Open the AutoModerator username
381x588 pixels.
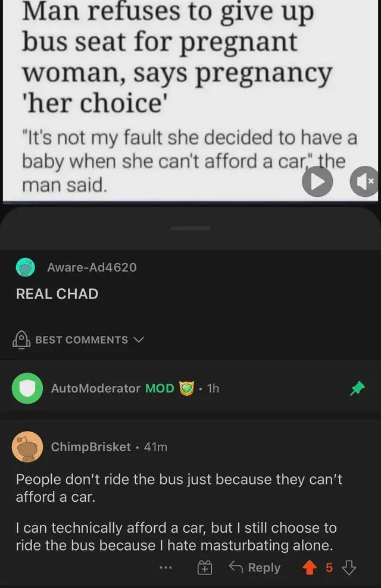[x=96, y=388]
